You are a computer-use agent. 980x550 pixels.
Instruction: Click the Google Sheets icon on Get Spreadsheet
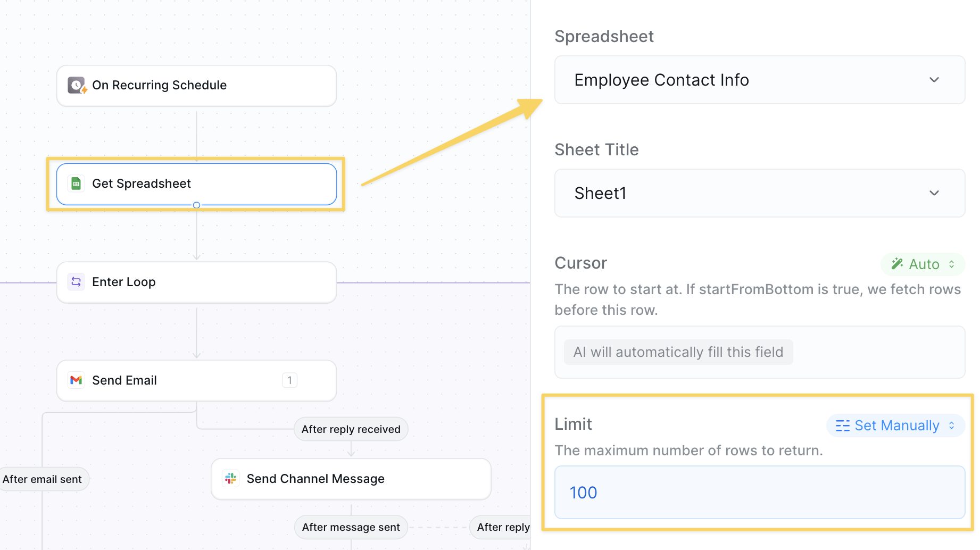pyautogui.click(x=76, y=184)
